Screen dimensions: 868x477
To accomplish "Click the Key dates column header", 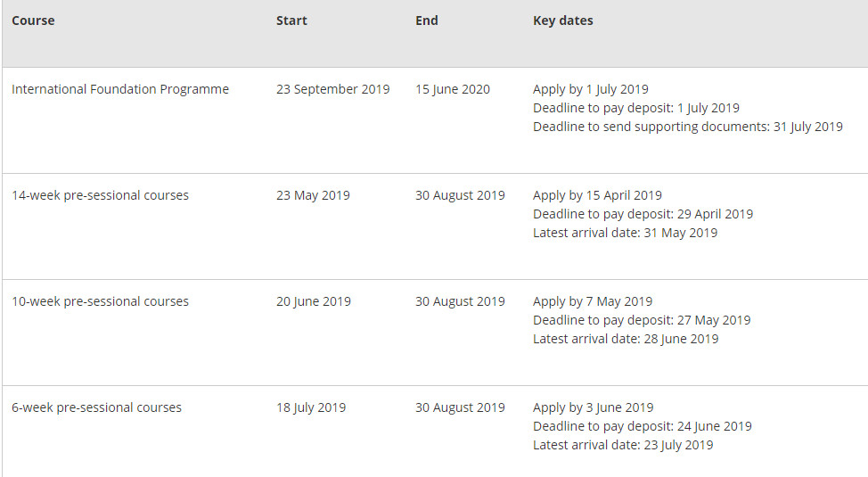I will 563,21.
